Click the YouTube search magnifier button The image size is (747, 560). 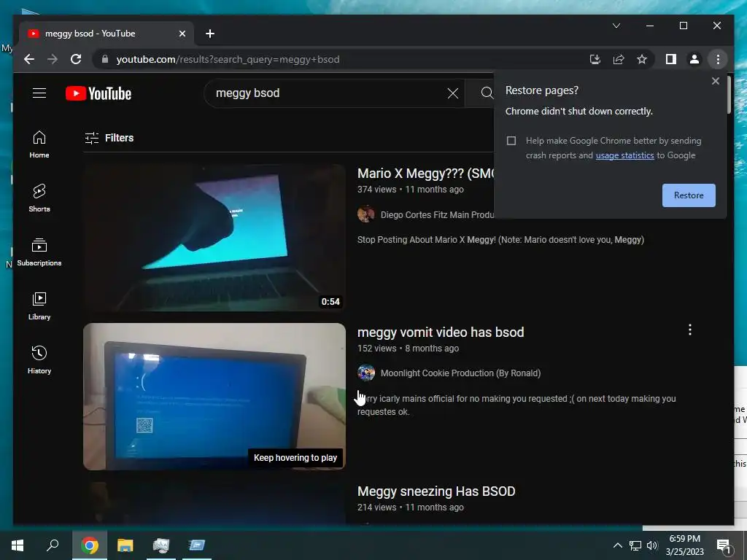(x=486, y=93)
